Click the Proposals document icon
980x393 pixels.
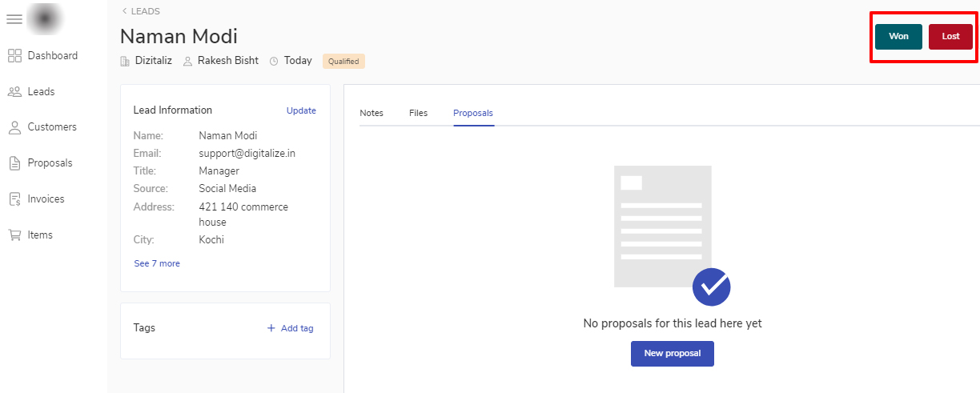click(x=14, y=163)
